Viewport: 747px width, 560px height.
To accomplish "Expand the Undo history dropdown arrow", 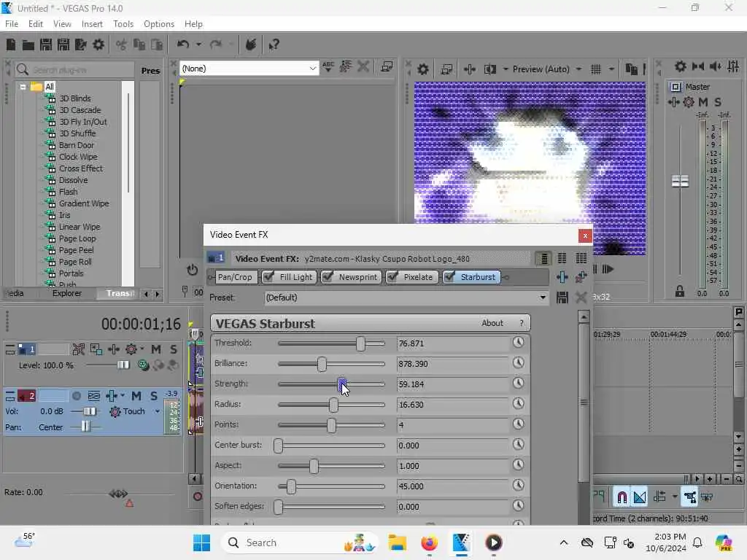I will tap(198, 44).
